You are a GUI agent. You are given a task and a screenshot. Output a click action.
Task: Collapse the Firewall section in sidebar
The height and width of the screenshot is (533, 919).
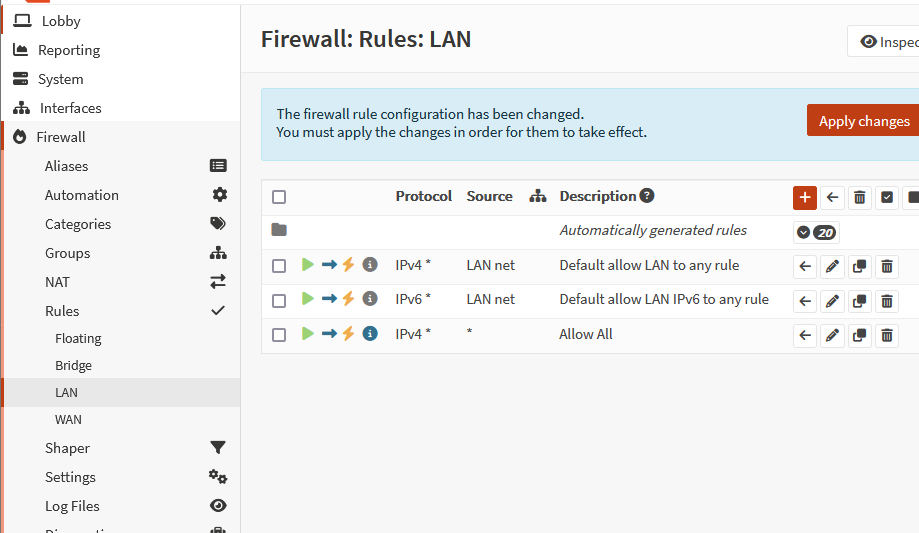coord(61,137)
